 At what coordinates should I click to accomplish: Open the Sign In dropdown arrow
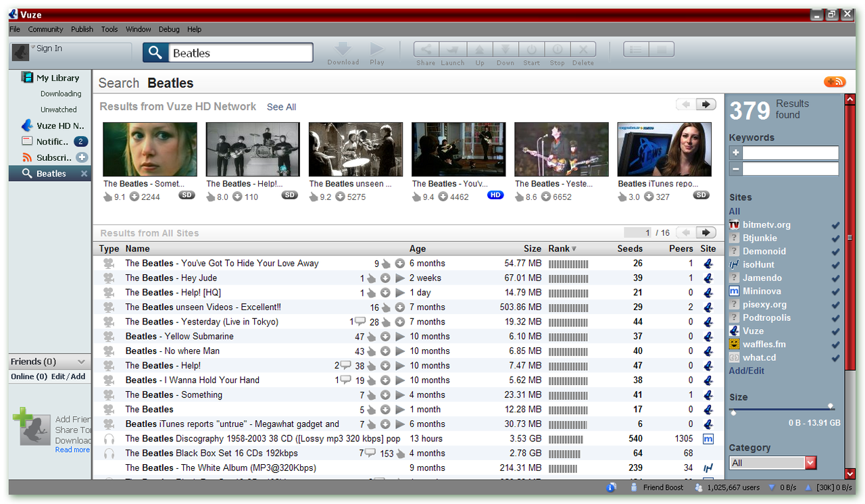[32, 47]
